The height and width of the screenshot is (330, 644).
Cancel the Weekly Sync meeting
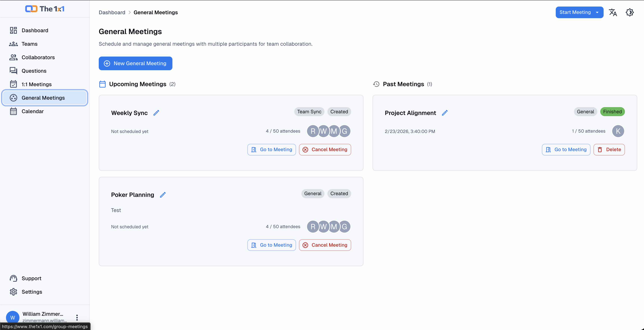point(325,149)
